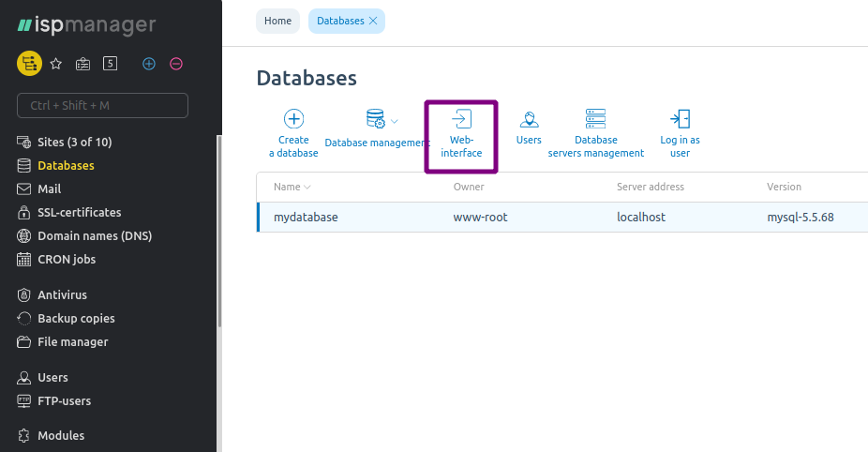Image resolution: width=868 pixels, height=452 pixels.
Task: Close the Databases tab
Action: click(373, 21)
